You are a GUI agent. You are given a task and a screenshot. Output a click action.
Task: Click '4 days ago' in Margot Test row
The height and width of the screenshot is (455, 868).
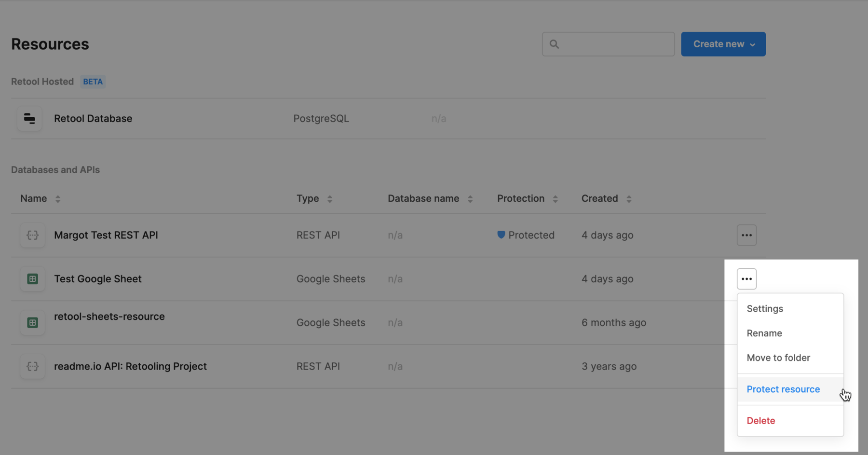coord(607,235)
